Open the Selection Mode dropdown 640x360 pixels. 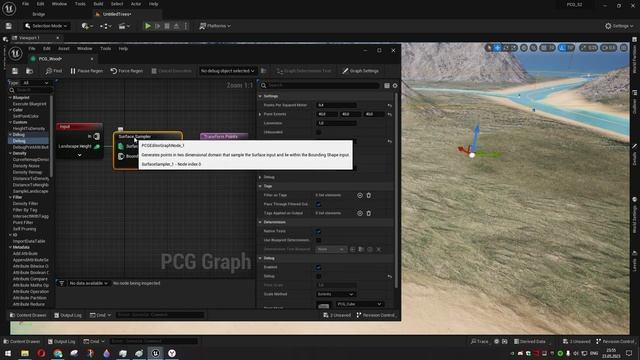[46, 26]
